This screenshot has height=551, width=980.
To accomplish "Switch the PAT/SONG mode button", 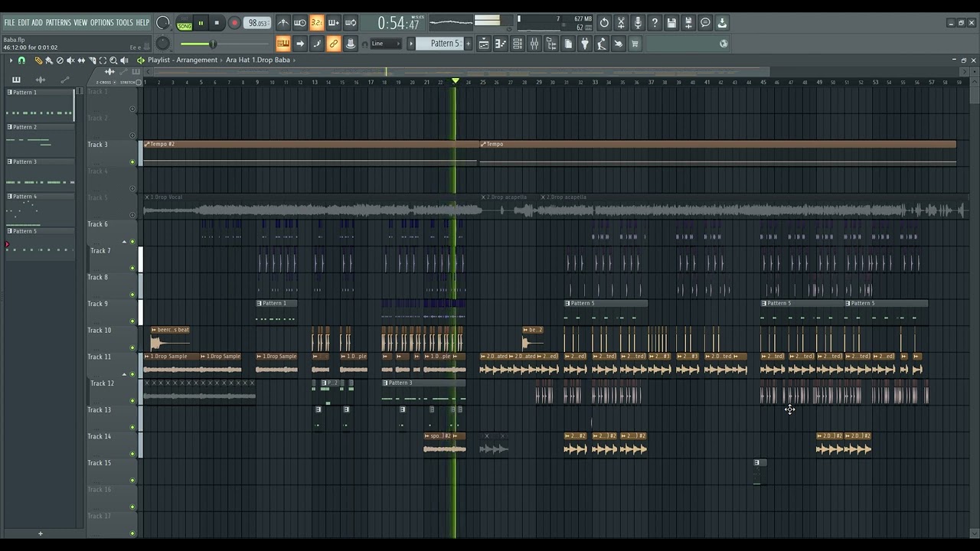I will point(185,23).
